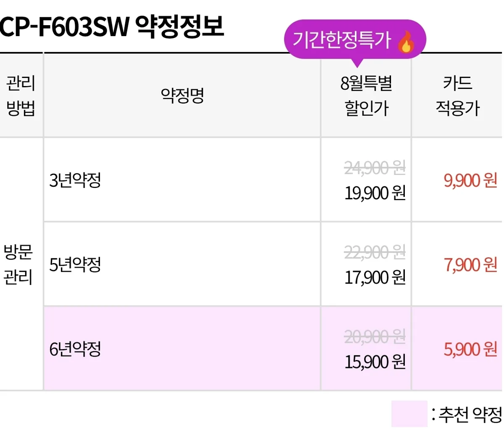Viewport: 504px width, 438px height.
Task: Click the fire icon on the limited-time badge
Action: click(x=406, y=41)
